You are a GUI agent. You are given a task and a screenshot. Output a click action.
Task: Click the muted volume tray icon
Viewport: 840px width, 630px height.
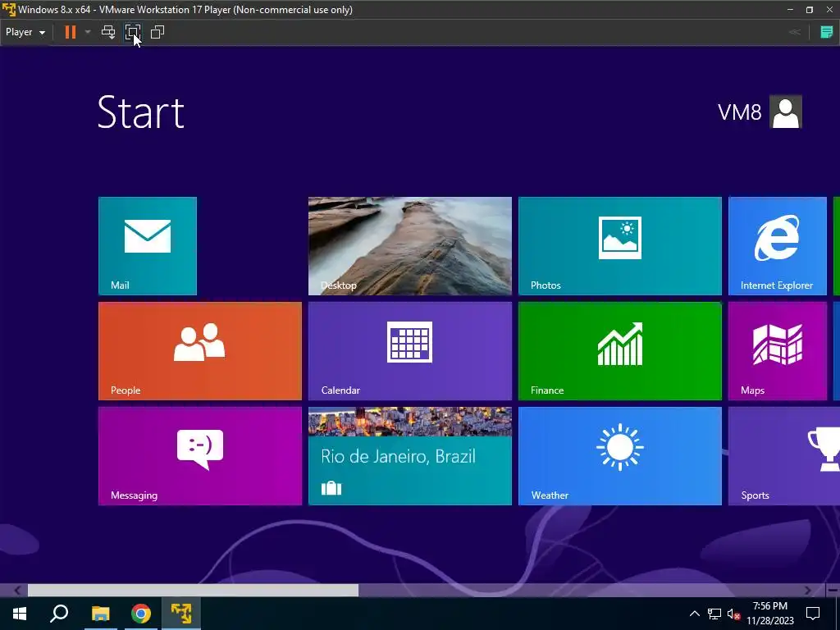click(x=734, y=614)
